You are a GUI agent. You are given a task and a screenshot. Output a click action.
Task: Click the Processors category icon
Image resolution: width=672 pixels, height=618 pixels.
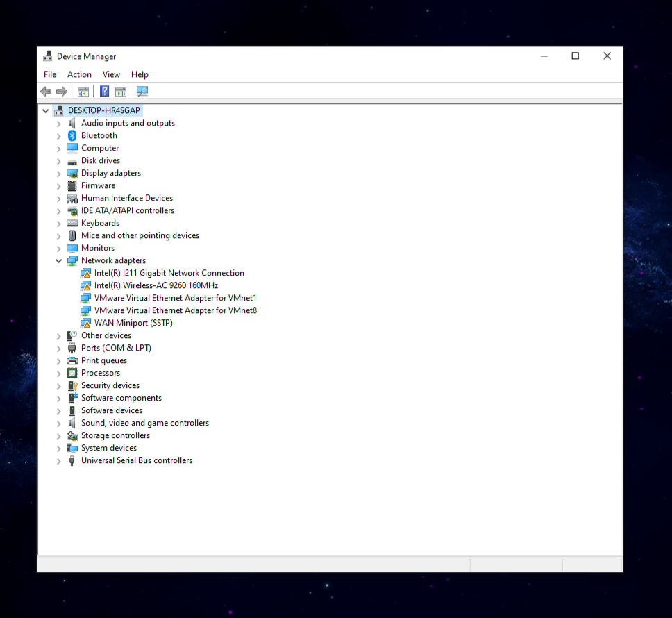coord(72,373)
